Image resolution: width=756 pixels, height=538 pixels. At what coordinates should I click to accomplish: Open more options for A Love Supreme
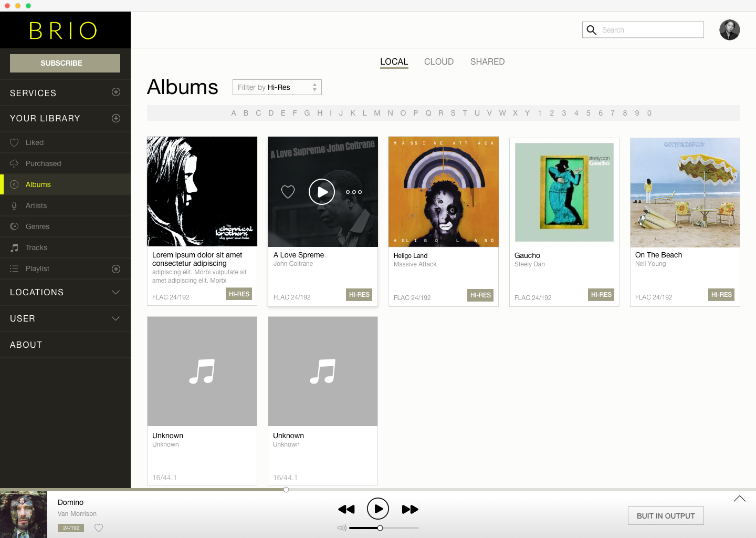point(354,192)
